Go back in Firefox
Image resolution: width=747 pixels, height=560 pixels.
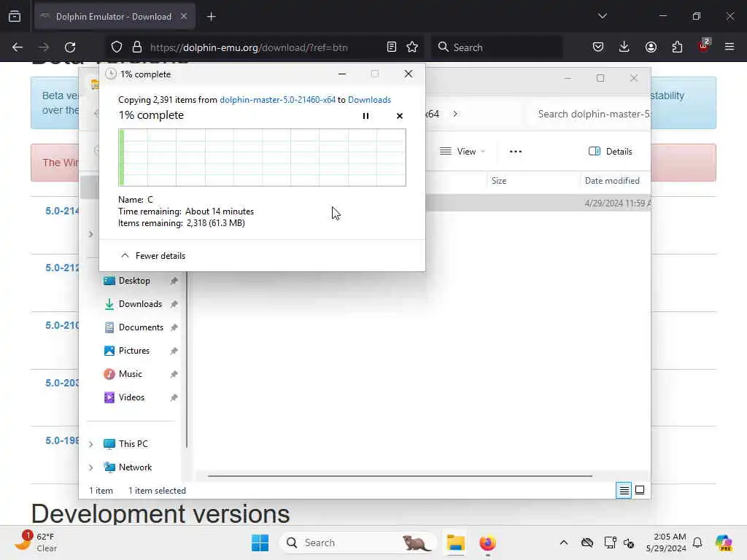[18, 47]
